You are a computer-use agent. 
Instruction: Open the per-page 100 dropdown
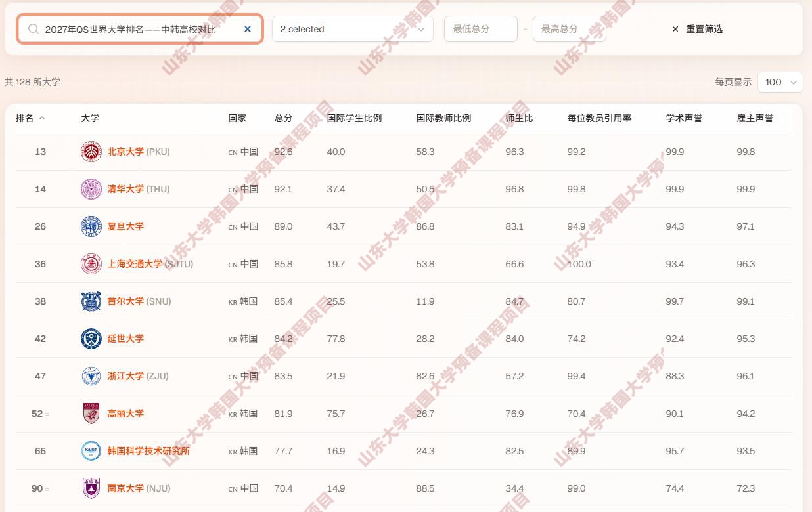point(780,82)
